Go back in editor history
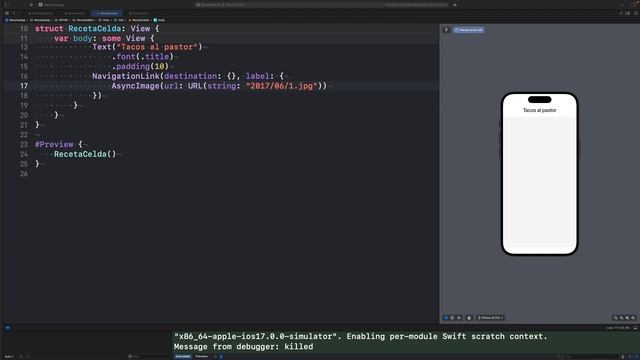 [13, 13]
